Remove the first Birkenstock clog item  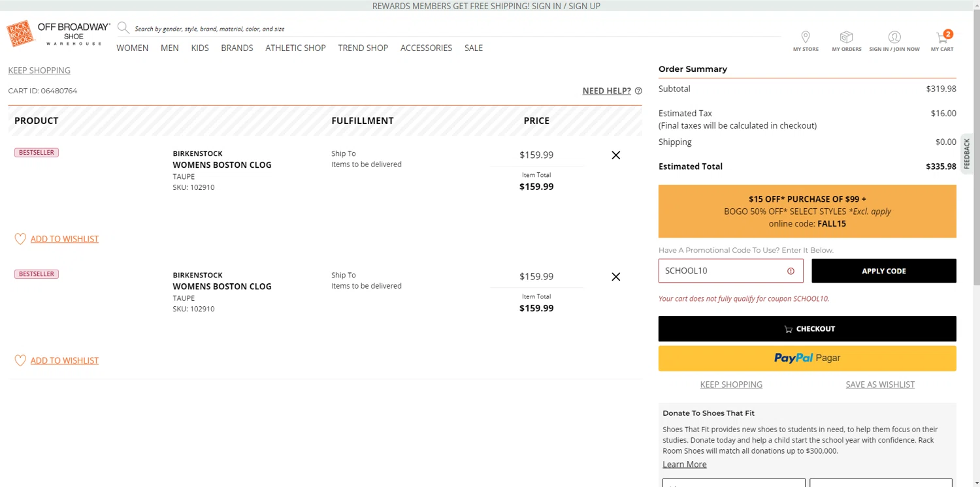(x=615, y=155)
